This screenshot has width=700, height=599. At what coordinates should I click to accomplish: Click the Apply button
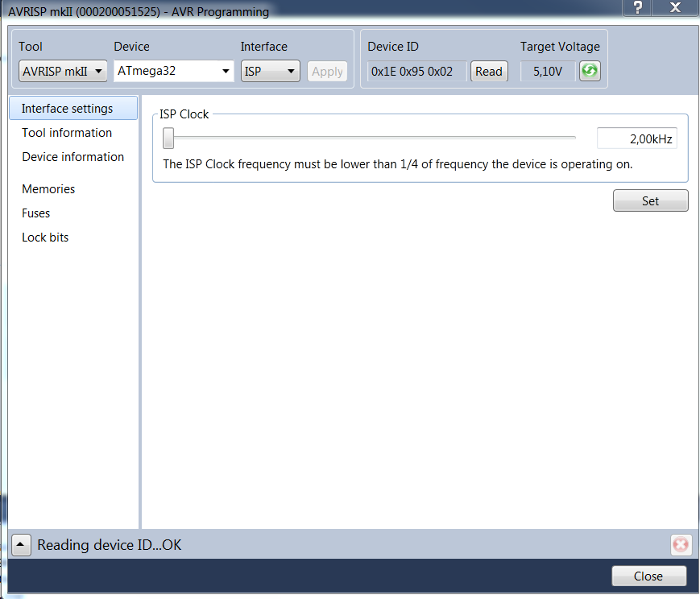tap(327, 71)
